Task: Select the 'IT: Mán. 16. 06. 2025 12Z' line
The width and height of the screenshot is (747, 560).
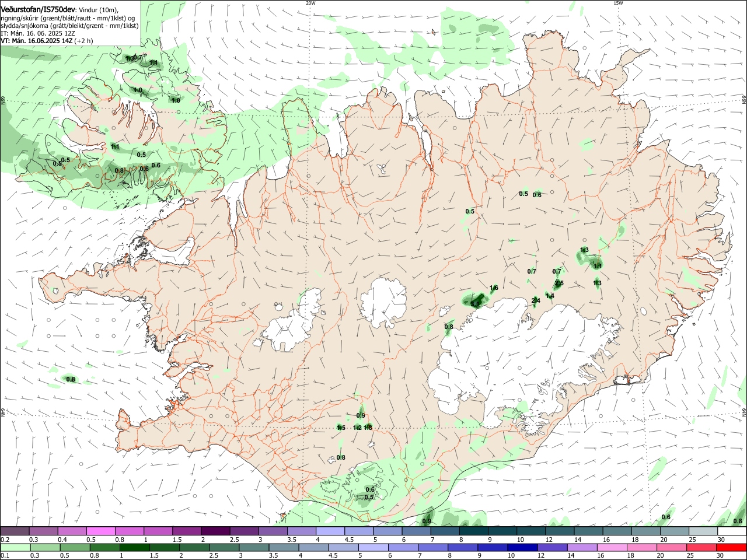Action: pos(38,33)
